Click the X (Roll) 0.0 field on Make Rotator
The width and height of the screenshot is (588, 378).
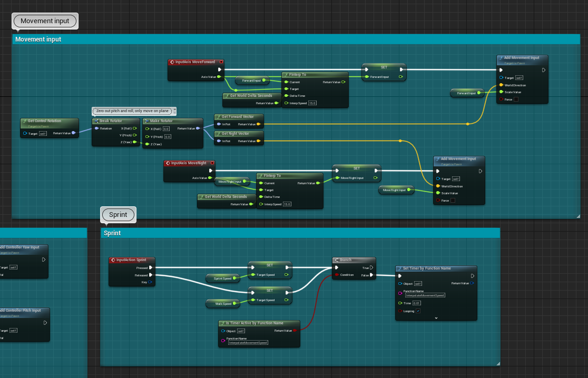tap(166, 129)
